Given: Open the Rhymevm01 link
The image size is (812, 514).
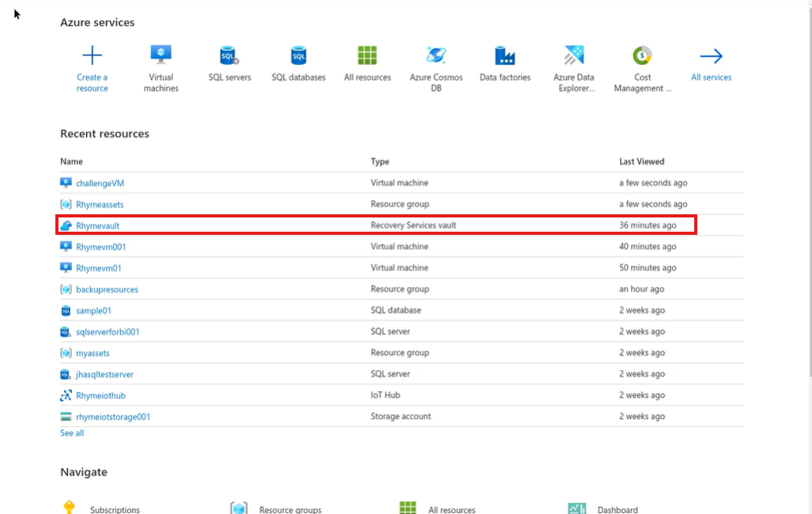Looking at the screenshot, I should click(x=99, y=268).
